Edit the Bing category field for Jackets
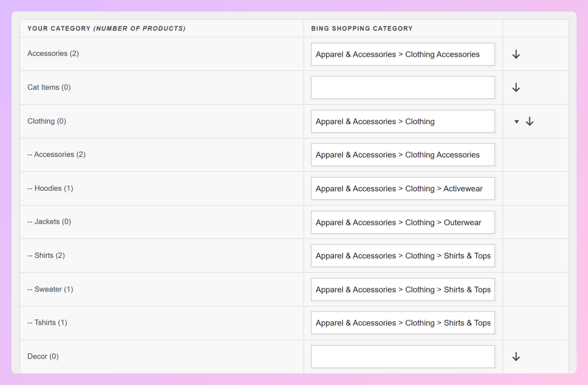Screen dimensions: 588x385 pos(403,222)
